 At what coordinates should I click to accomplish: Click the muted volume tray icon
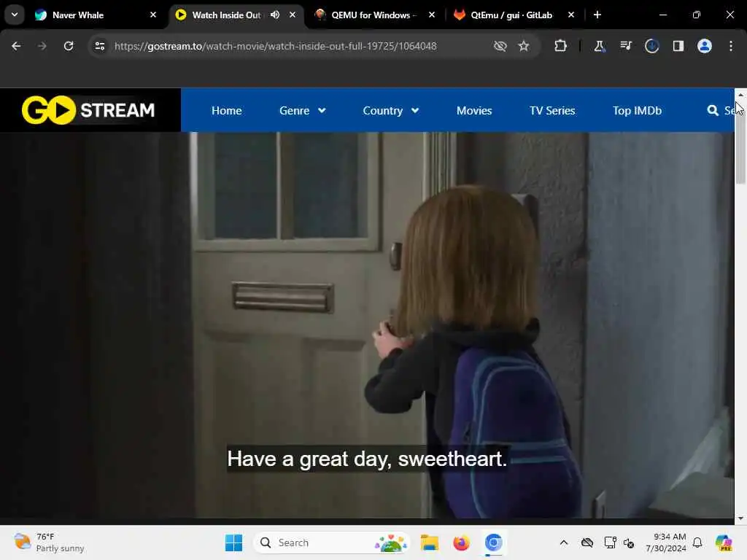629,542
